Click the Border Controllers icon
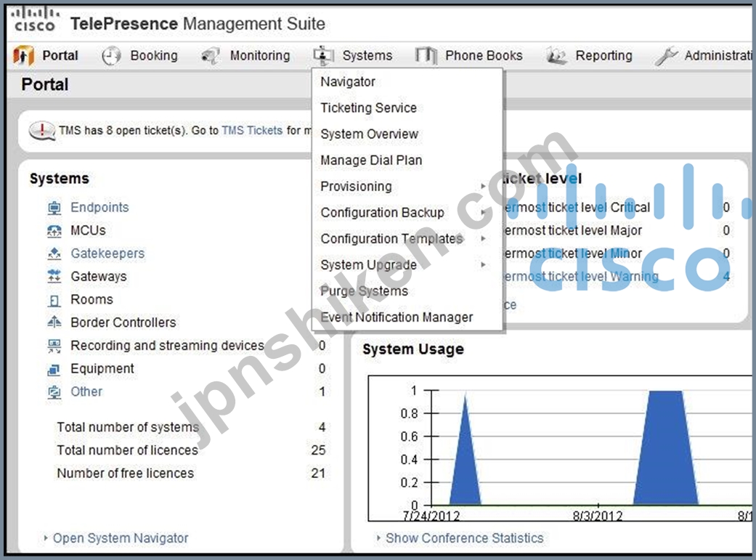The image size is (756, 560). coord(54,322)
